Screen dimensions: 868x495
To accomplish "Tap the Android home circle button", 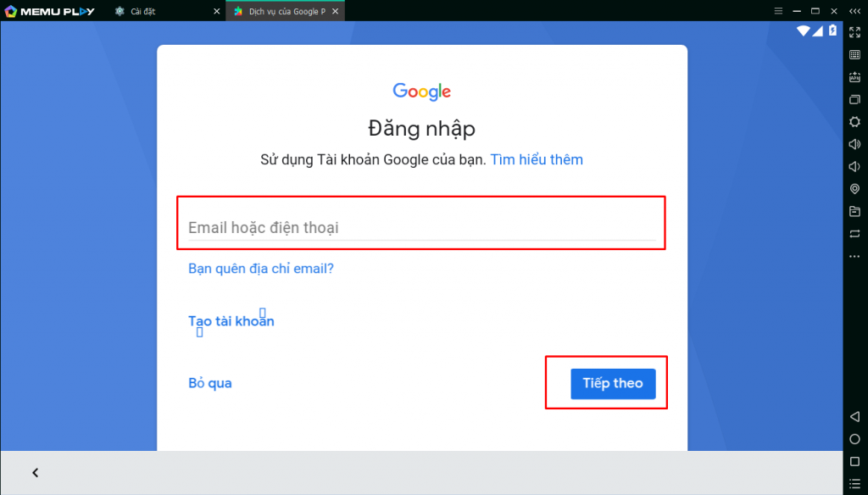I will point(854,439).
